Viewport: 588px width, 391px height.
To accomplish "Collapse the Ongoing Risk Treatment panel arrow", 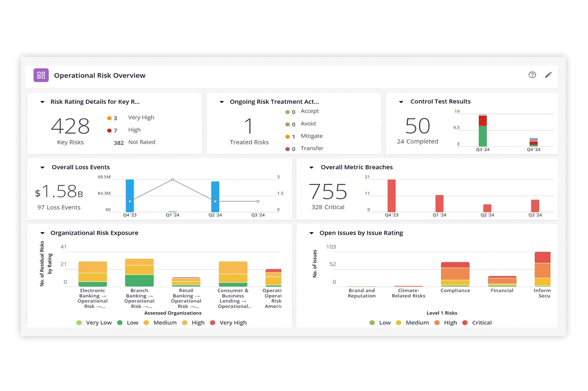I will coord(222,102).
